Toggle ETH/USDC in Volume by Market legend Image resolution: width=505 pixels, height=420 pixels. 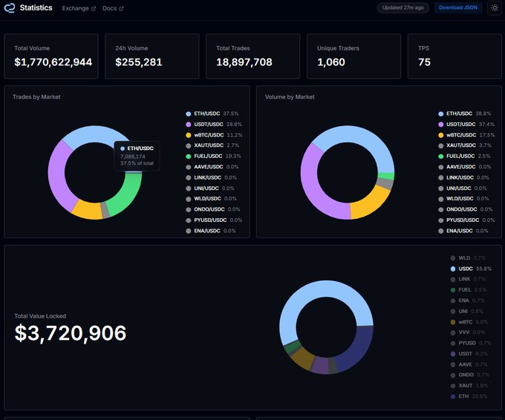[x=464, y=114]
